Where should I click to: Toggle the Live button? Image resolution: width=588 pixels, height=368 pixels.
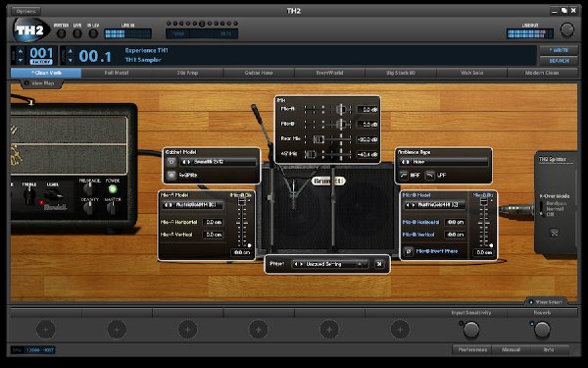point(77,33)
